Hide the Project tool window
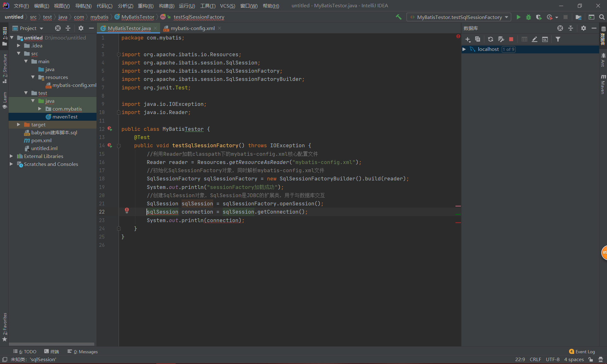Viewport: 607px width, 364px height. pyautogui.click(x=91, y=28)
